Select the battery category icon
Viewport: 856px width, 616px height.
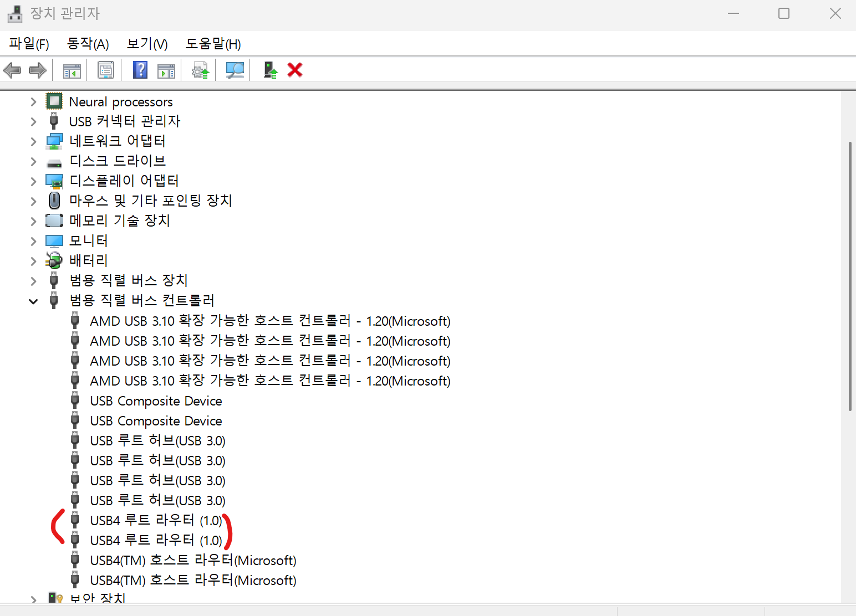point(54,260)
